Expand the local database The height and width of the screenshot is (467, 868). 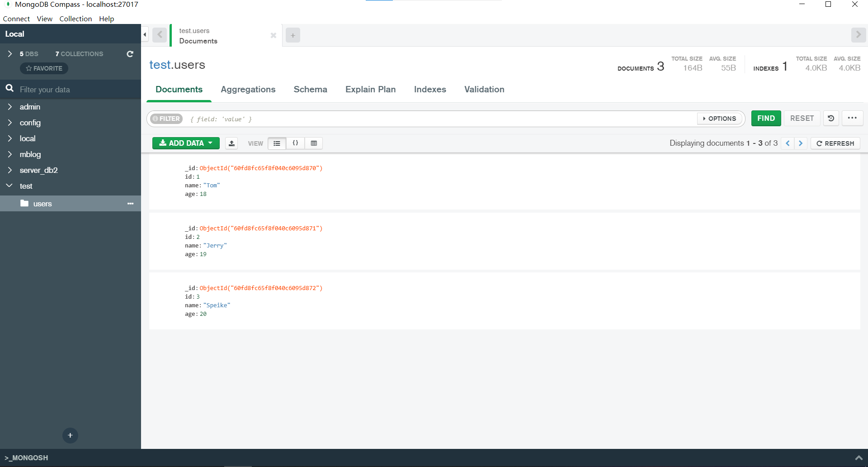pos(9,138)
